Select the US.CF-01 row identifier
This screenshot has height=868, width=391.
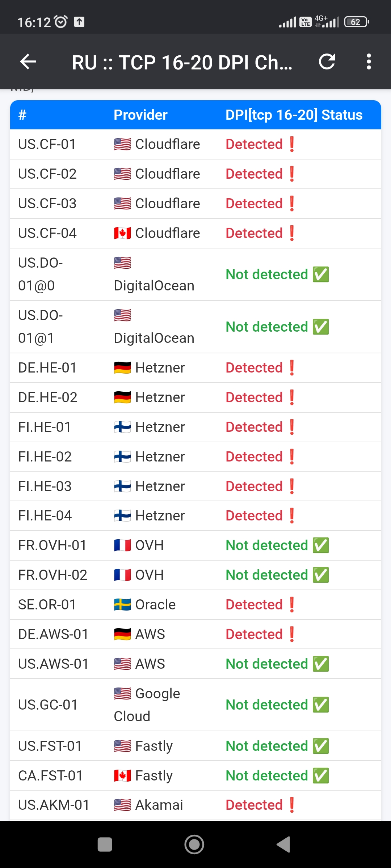47,144
